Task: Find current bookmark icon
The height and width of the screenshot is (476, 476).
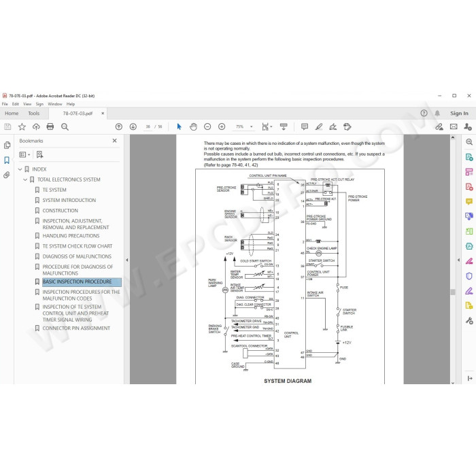Action: coord(39,155)
